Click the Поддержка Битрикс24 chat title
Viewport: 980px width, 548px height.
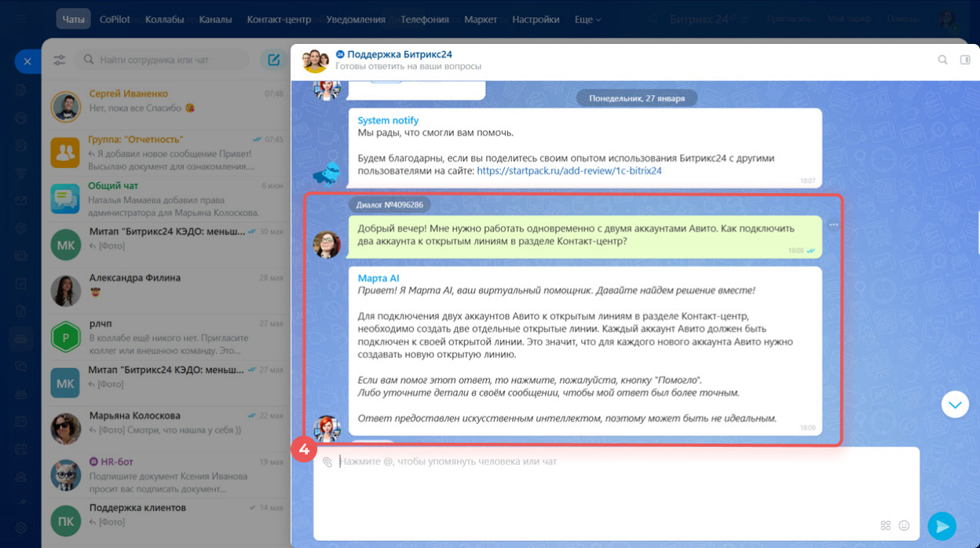click(x=399, y=54)
